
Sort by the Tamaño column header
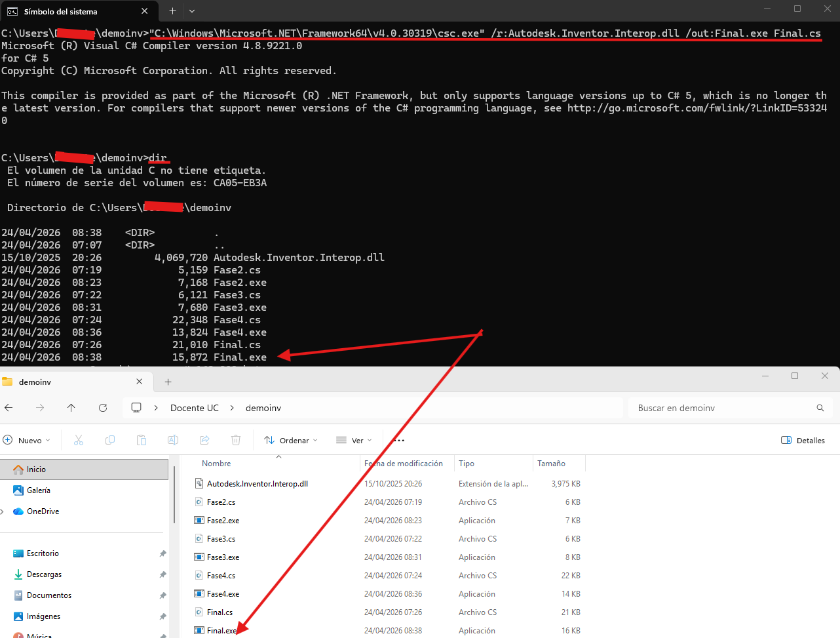[552, 464]
